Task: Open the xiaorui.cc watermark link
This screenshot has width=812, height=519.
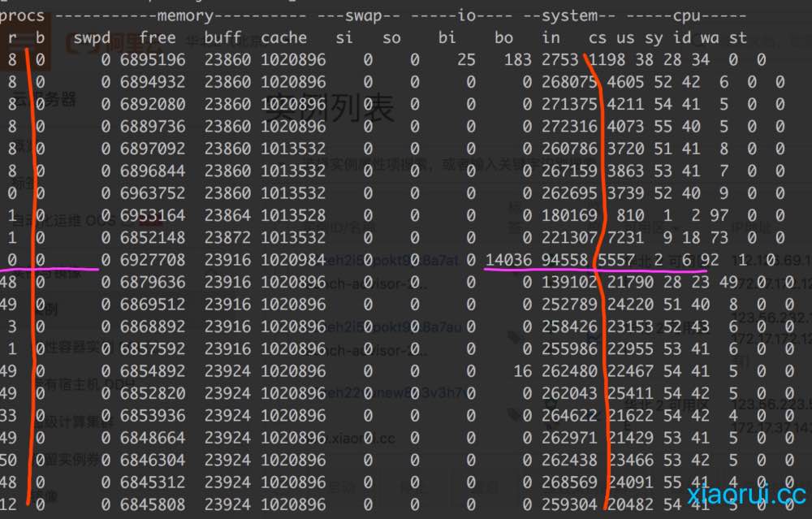Action: click(x=745, y=495)
